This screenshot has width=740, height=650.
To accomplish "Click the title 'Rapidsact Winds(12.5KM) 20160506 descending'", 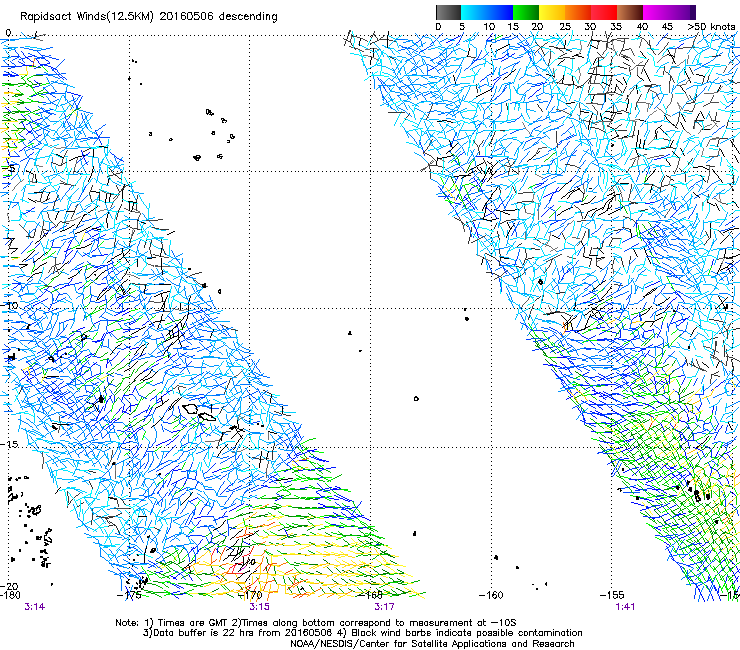I will coord(149,17).
